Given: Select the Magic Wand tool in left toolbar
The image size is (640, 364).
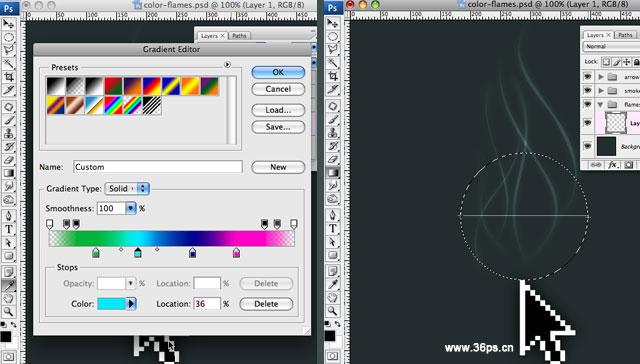Looking at the screenshot, I should click(x=9, y=63).
